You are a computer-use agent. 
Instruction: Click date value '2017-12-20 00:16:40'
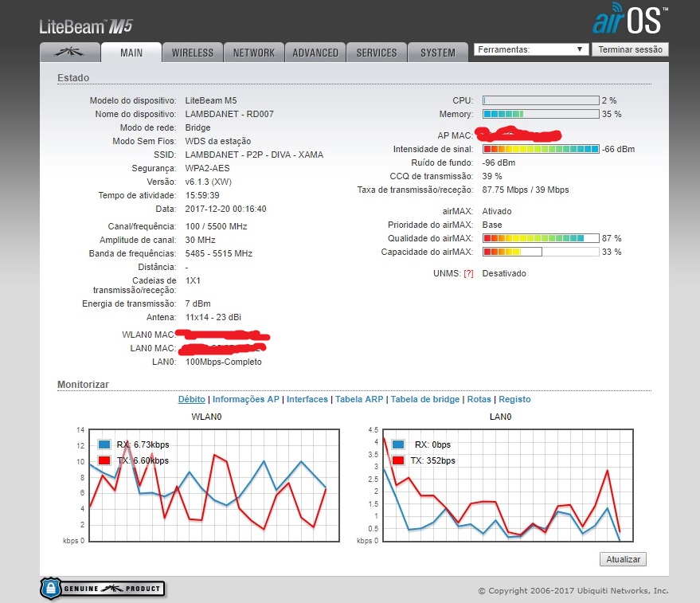coord(225,209)
